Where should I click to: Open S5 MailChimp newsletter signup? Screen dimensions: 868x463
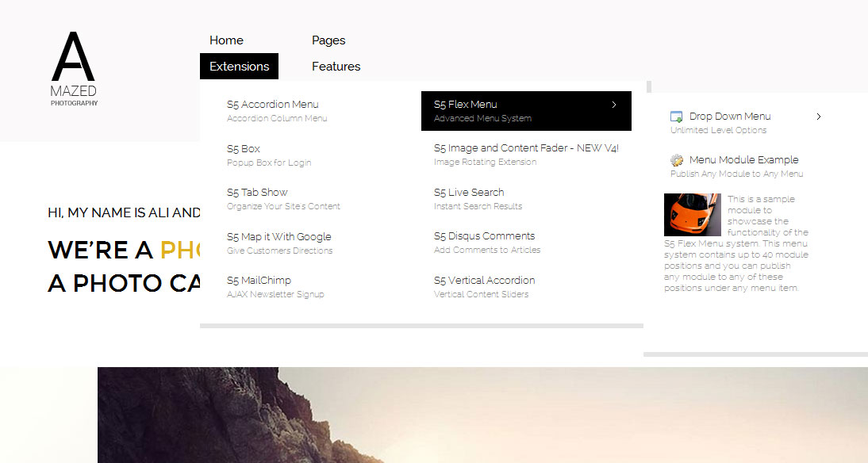[259, 281]
